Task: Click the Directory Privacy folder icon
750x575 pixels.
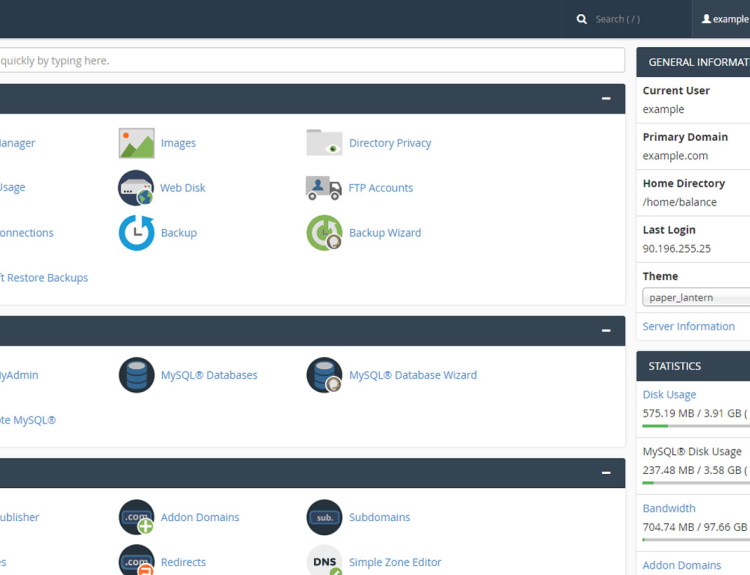Action: point(324,143)
